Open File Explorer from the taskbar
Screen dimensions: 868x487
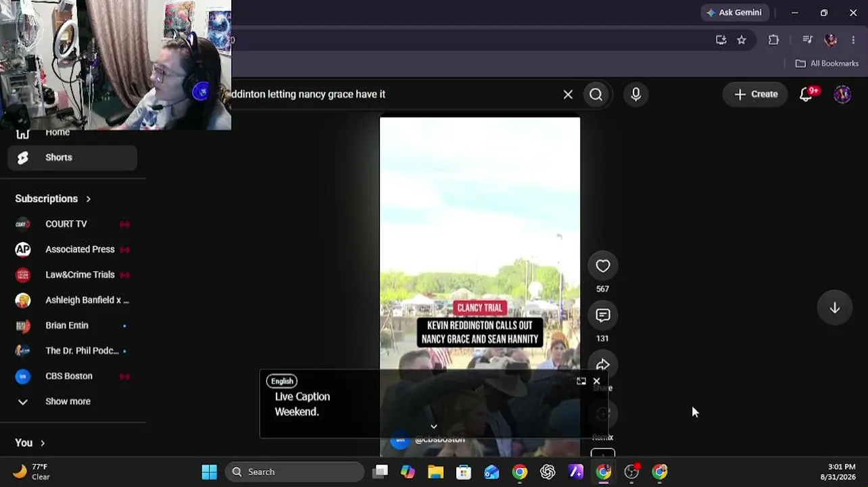pos(435,472)
